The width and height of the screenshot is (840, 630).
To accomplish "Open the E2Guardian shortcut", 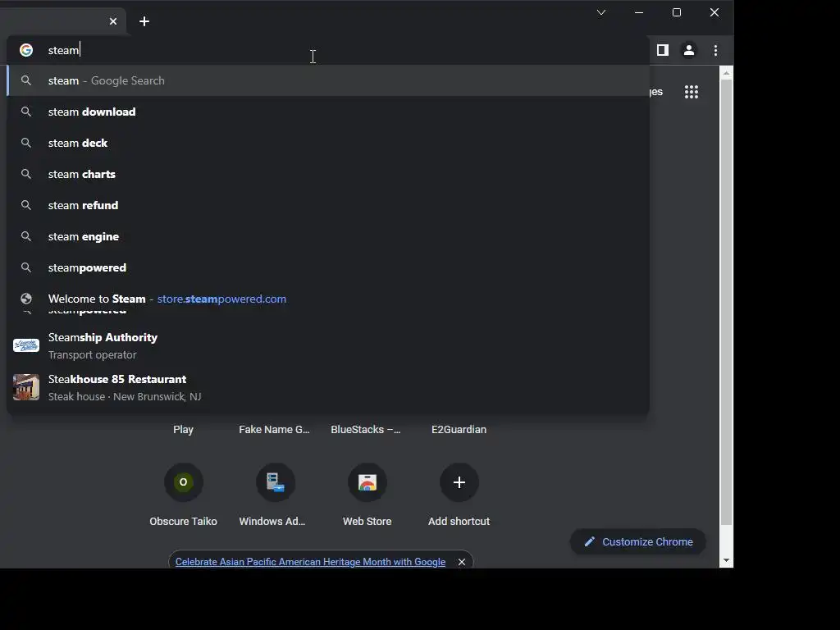I will click(x=459, y=430).
